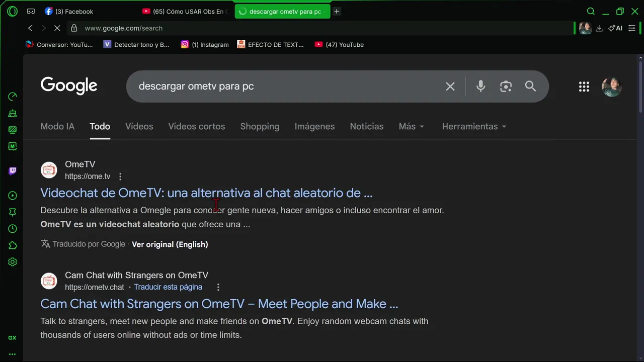
Task: Open Google account avatar
Action: (x=611, y=86)
